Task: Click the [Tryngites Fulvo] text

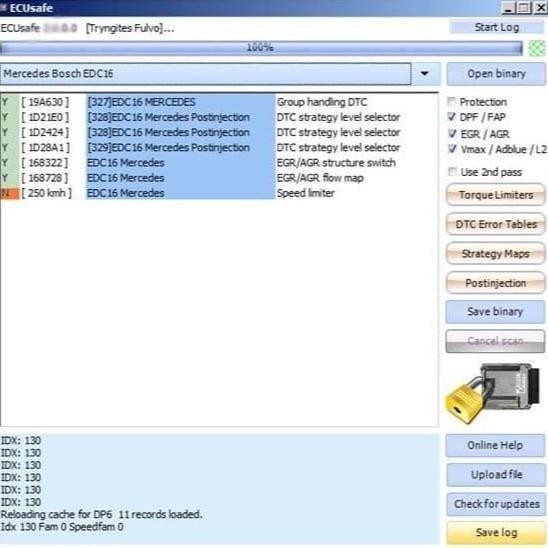Action: pyautogui.click(x=130, y=28)
